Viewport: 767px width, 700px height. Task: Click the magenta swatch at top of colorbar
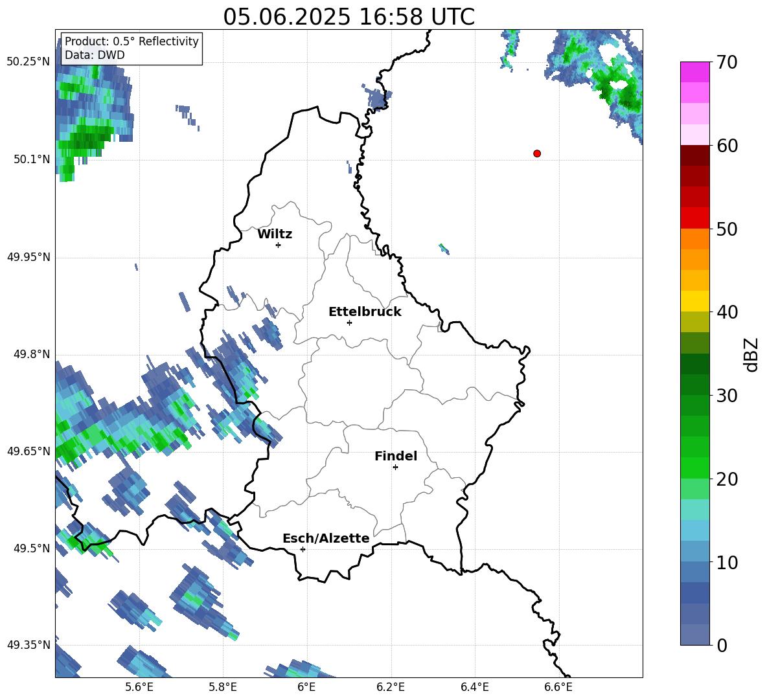coord(694,73)
